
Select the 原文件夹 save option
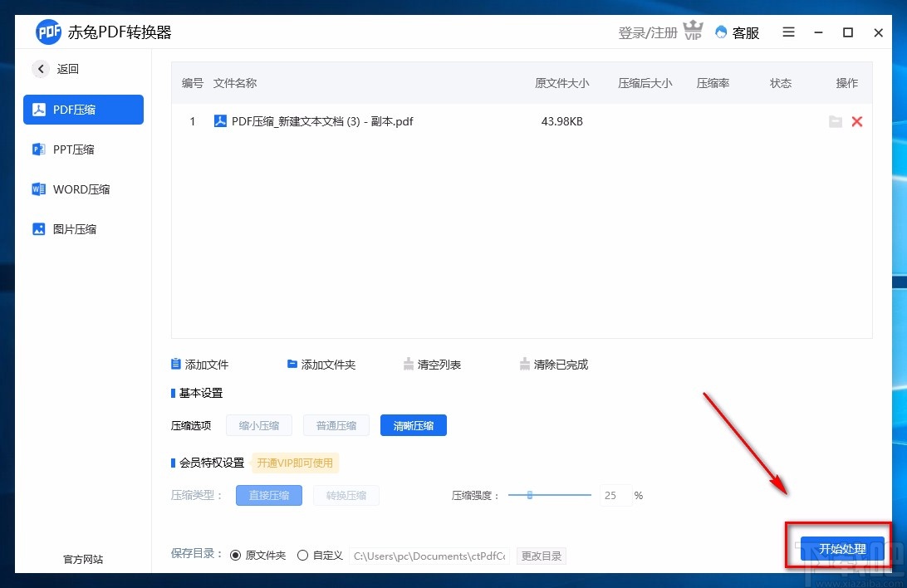236,556
